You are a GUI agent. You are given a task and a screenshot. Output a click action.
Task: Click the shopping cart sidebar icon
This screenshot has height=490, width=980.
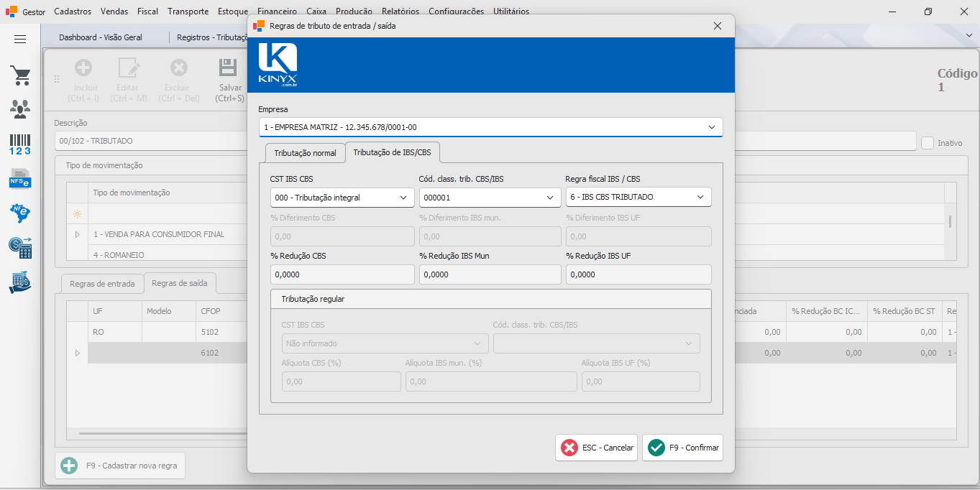[x=20, y=75]
